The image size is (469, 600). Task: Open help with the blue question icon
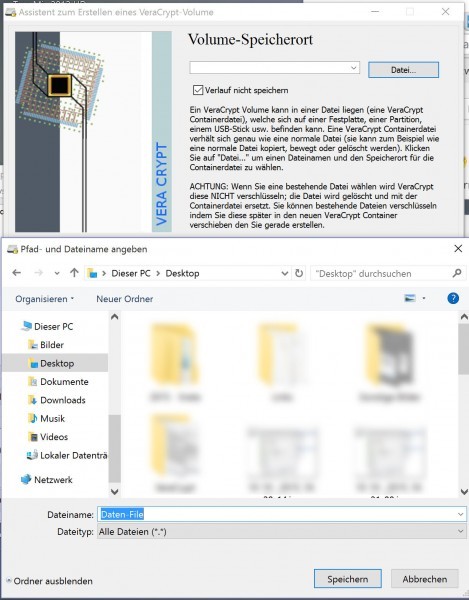453,298
